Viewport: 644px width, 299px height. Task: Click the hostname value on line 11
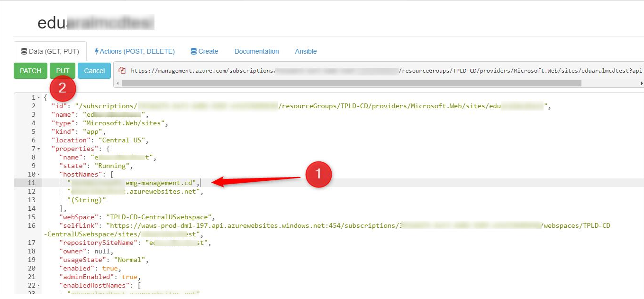point(133,183)
